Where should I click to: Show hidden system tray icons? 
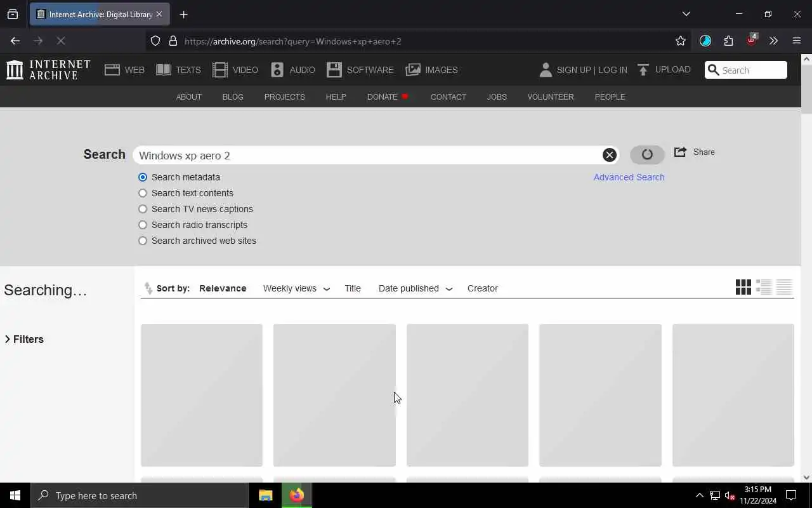coord(699,495)
